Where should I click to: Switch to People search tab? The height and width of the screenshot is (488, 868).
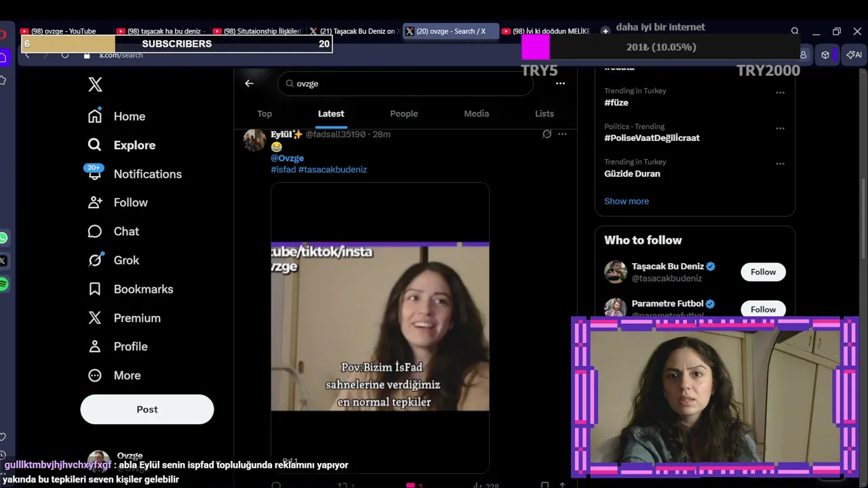tap(404, 114)
